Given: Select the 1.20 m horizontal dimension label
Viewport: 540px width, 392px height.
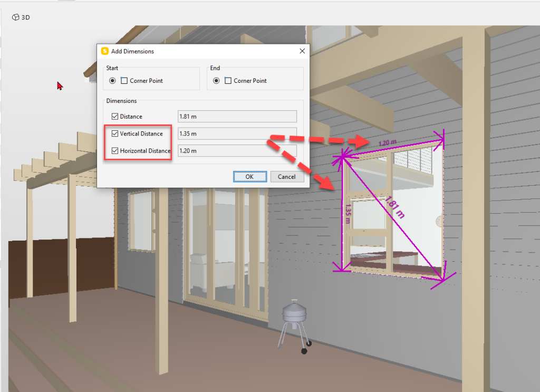Looking at the screenshot, I should (388, 142).
